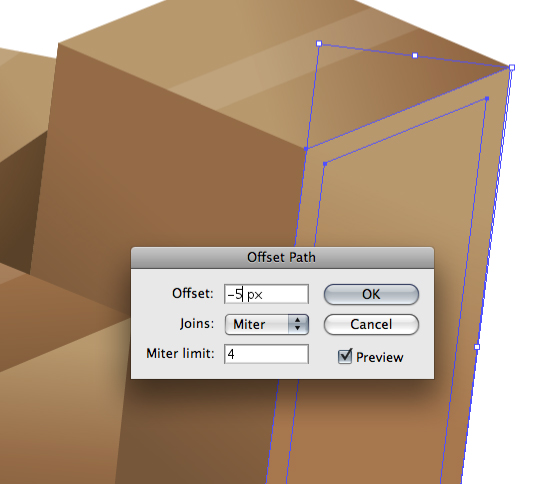The width and height of the screenshot is (541, 484).
Task: Click the Offset Path dialog title bar
Action: coord(282,257)
